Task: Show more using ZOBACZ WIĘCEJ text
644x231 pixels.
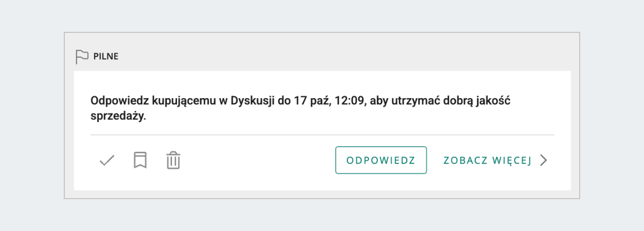Action: click(487, 160)
